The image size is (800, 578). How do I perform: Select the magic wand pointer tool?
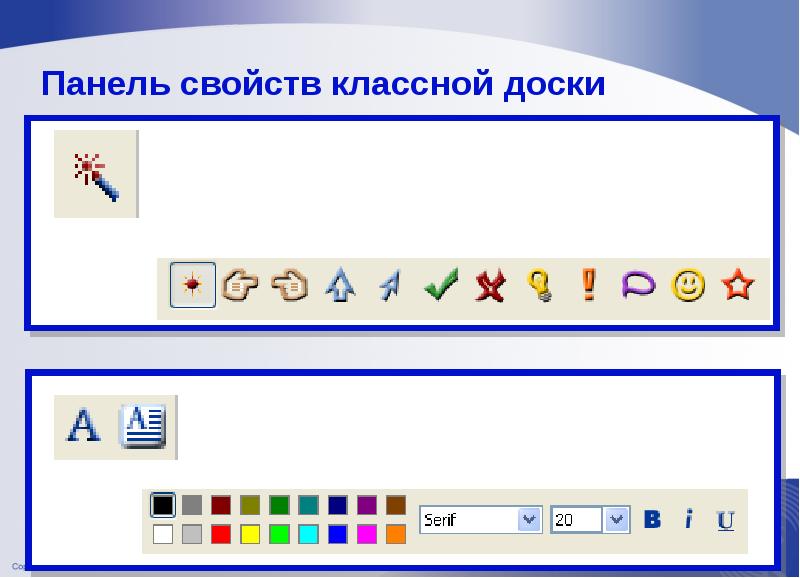[x=96, y=174]
